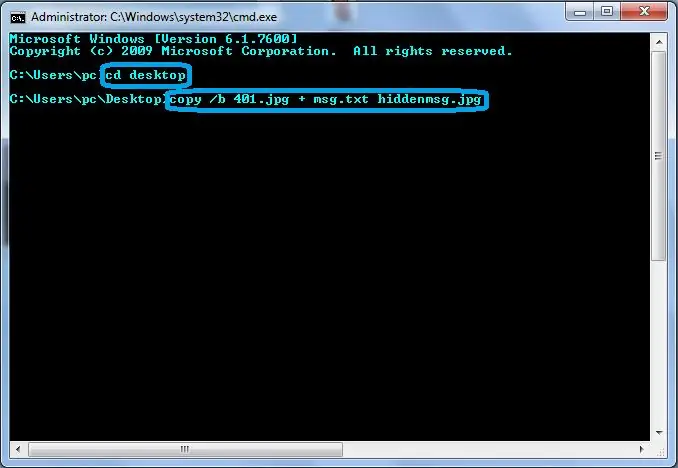This screenshot has height=468, width=678.
Task: Click the vertical scrollbar down arrow
Action: (659, 433)
